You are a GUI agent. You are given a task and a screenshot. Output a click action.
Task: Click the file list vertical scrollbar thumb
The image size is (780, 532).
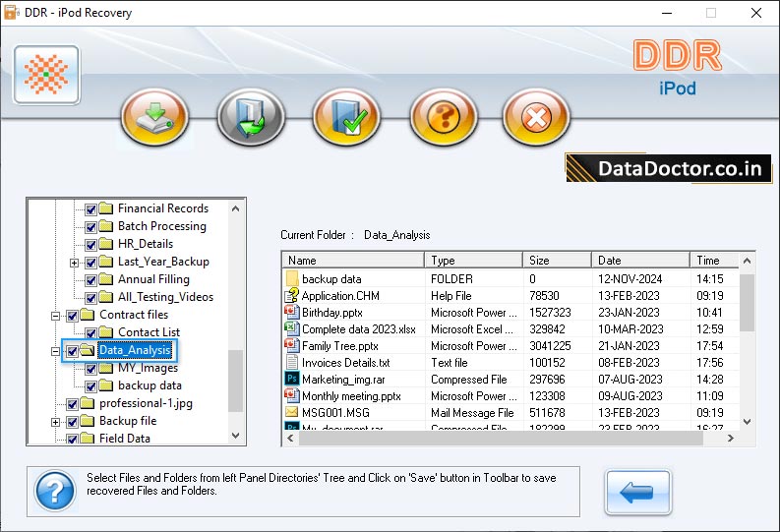747,303
